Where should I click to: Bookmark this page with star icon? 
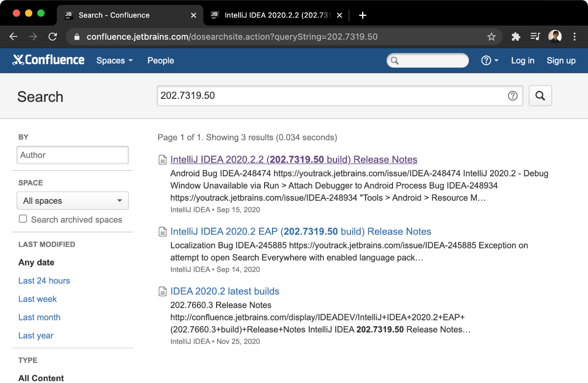[x=491, y=37]
